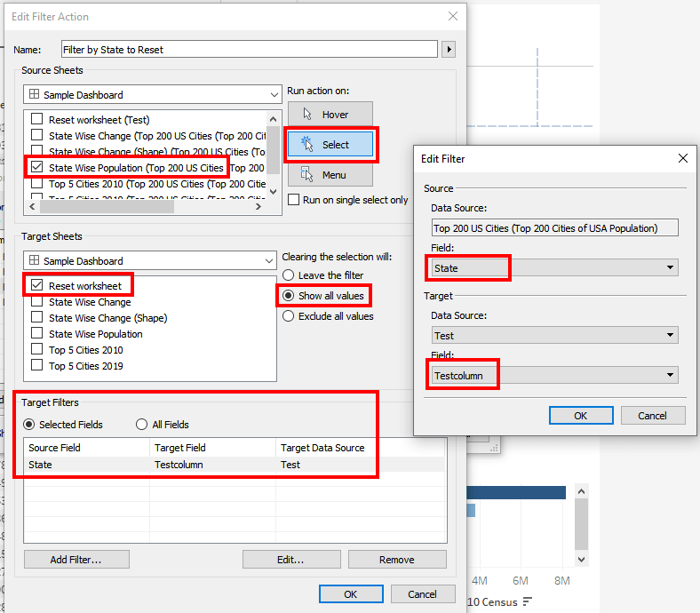The height and width of the screenshot is (613, 700).
Task: Click Cancel in Edit Filter dialog
Action: point(653,416)
